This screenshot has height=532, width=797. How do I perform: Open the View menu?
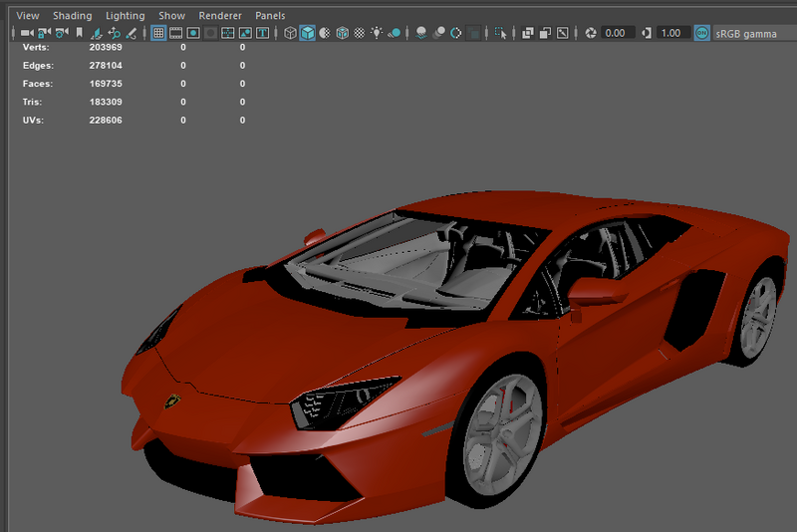click(28, 16)
